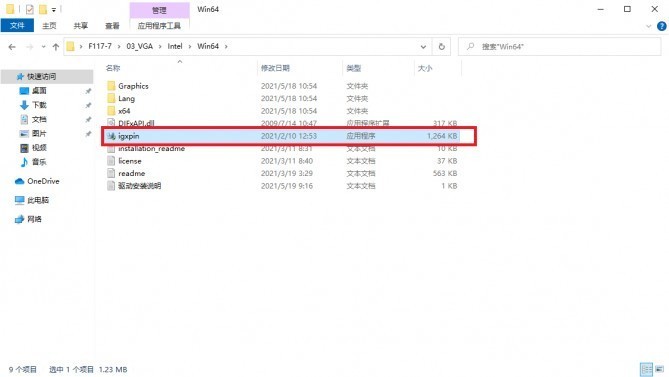669x377 pixels.
Task: Switch to the 主页 ribbon tab
Action: [49, 26]
